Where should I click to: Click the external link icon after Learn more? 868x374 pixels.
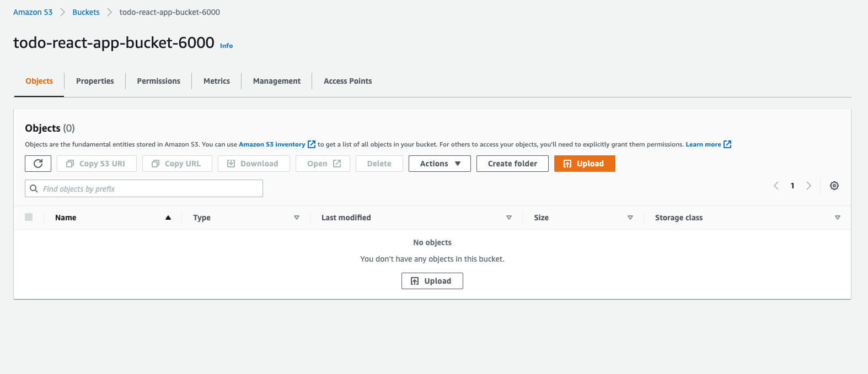[x=727, y=144]
